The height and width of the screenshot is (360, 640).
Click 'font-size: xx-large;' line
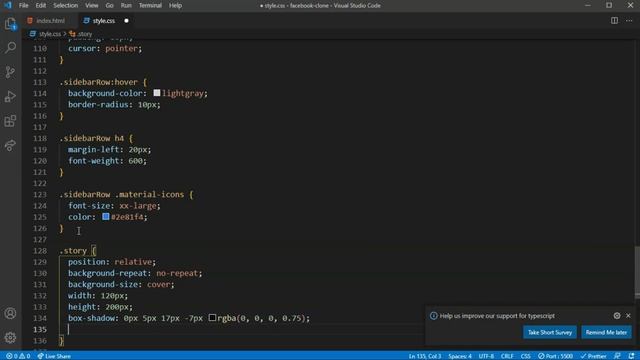pyautogui.click(x=114, y=206)
